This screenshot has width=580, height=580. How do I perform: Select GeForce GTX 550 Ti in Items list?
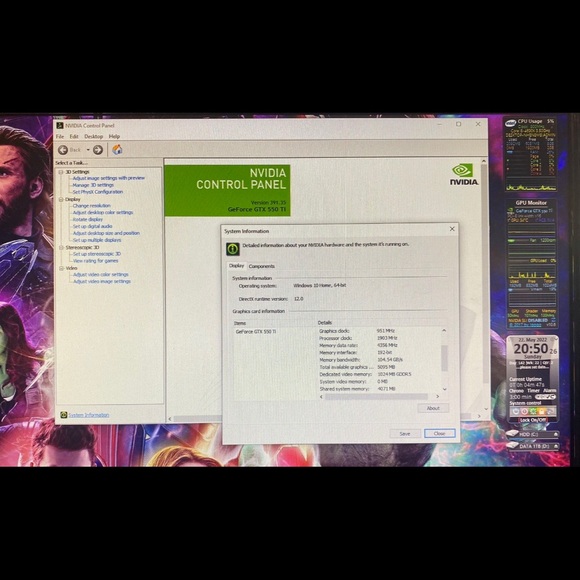point(256,332)
